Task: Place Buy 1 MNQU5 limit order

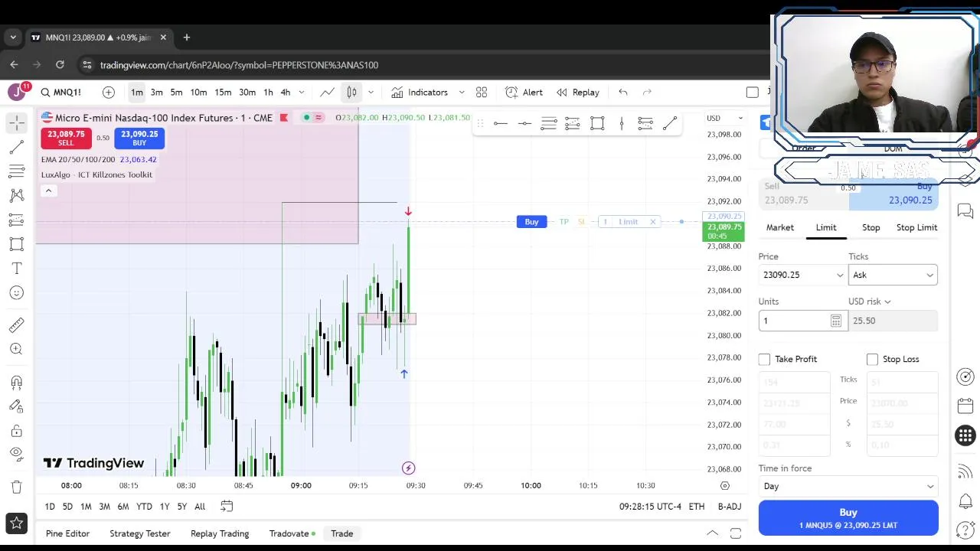Action: [848, 518]
